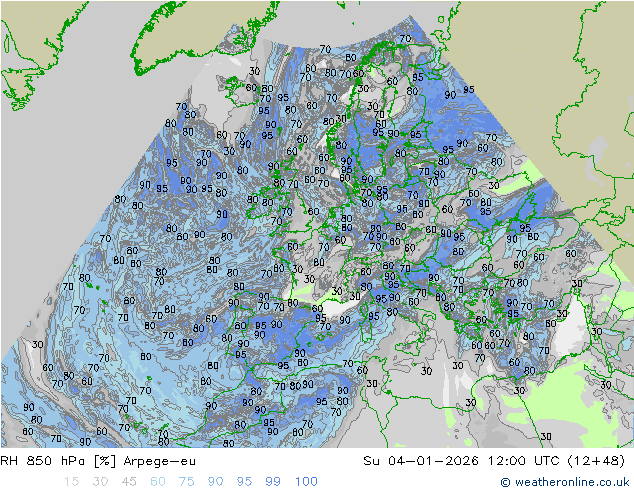Viewport: 634px width, 490px height.
Task: Click legend value 100
Action: pos(306,482)
